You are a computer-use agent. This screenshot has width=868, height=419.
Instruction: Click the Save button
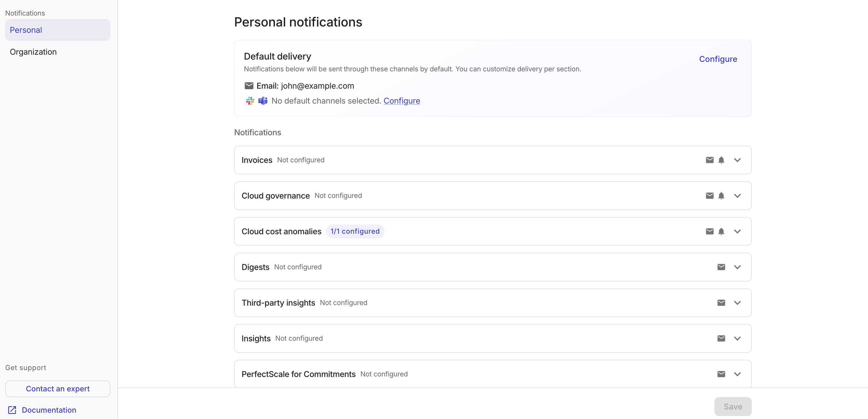(x=733, y=407)
